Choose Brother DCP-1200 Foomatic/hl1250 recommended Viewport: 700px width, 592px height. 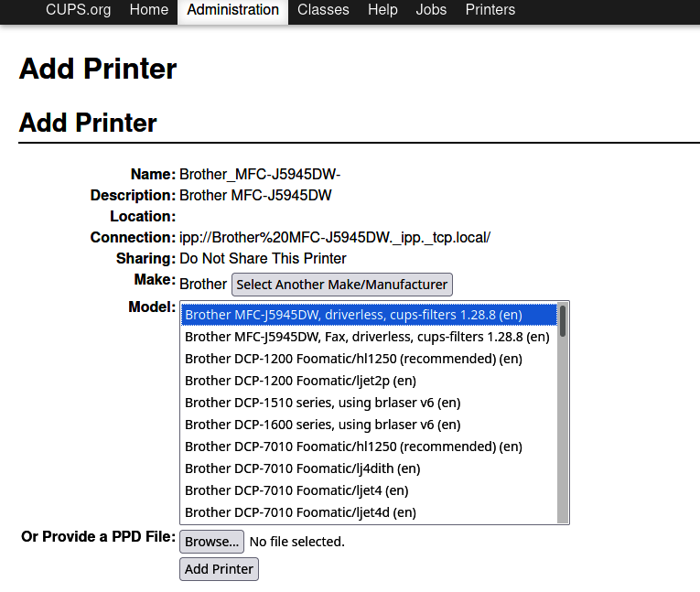coord(369,359)
